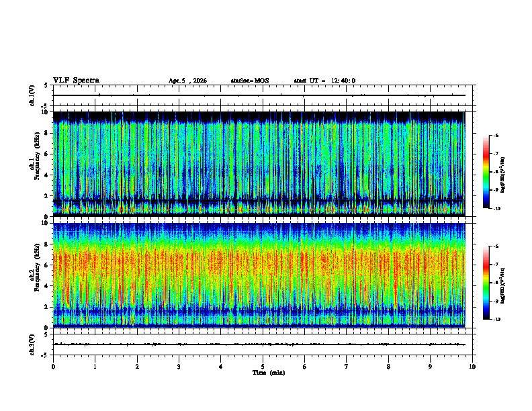The width and height of the screenshot is (532, 411).
Task: Click the Time (min) axis label
Action: [x=269, y=373]
